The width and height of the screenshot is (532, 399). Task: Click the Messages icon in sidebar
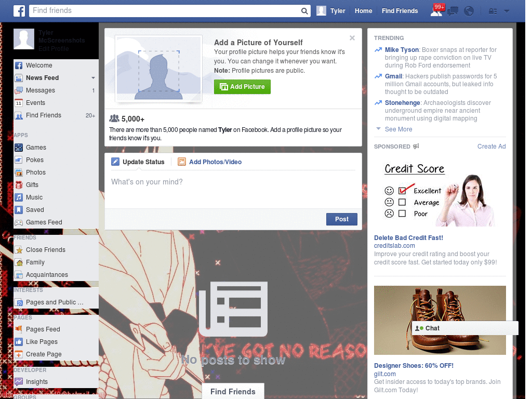click(19, 90)
